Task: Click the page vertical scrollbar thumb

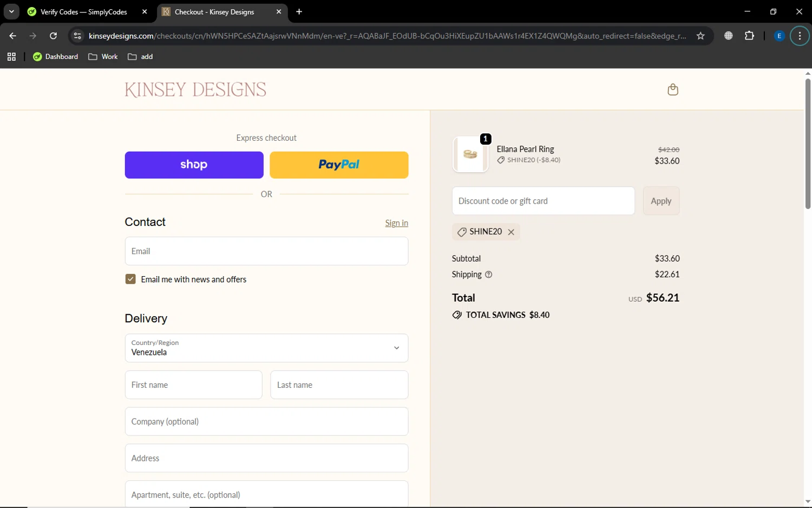Action: point(808,144)
